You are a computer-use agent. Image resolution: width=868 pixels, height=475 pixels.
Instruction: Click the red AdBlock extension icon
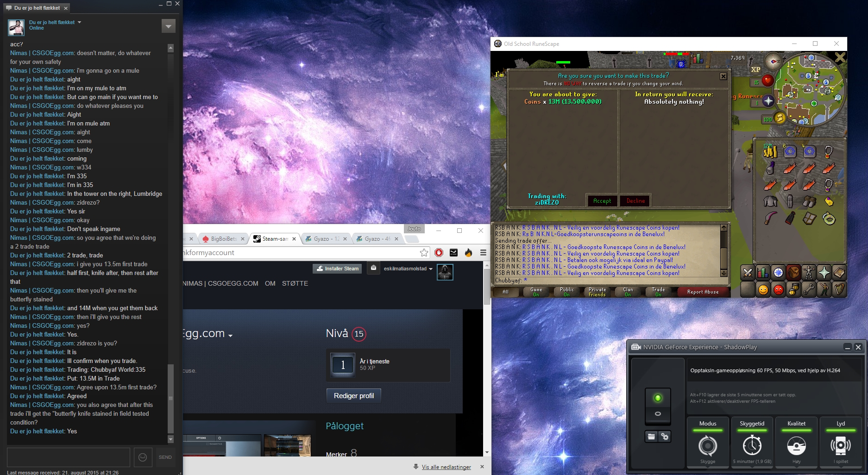click(x=439, y=252)
